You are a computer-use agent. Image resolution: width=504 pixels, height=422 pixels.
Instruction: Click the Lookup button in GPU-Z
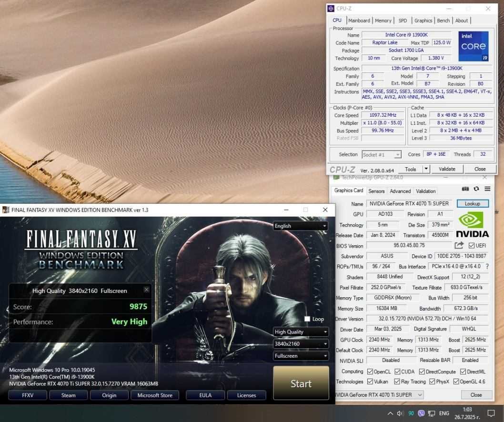click(x=472, y=203)
